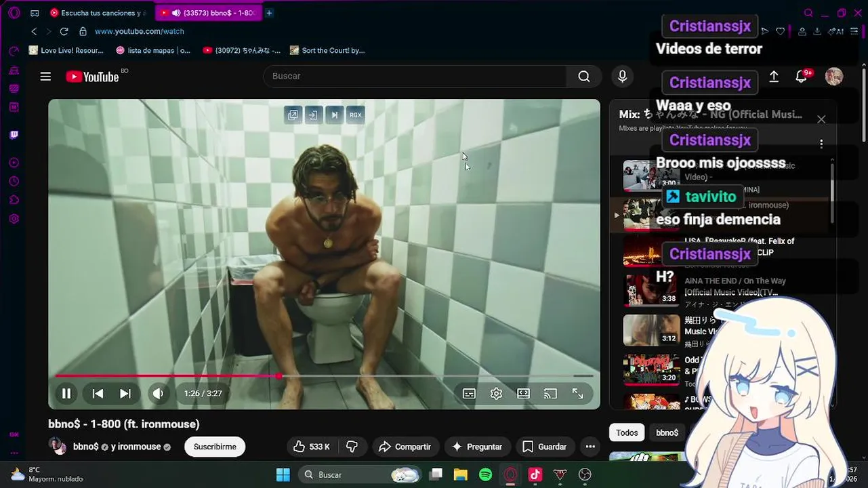Pause the video
The image size is (868, 488).
[66, 393]
